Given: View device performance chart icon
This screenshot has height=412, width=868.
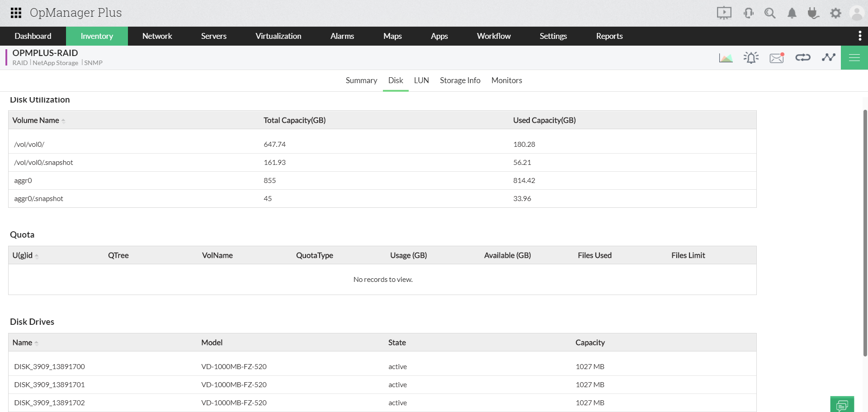Looking at the screenshot, I should [x=726, y=57].
